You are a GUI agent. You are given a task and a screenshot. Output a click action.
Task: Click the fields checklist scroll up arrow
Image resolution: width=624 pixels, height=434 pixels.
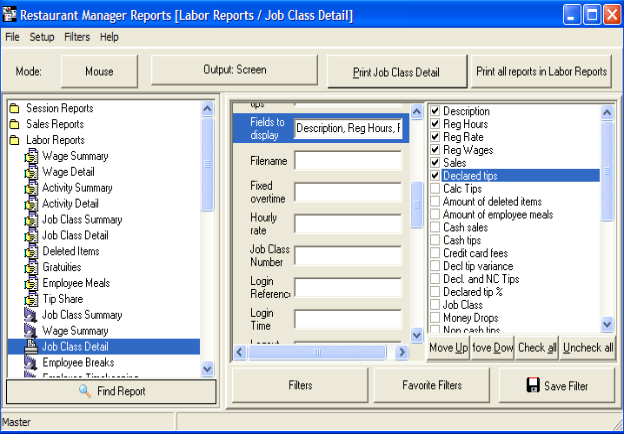point(607,113)
